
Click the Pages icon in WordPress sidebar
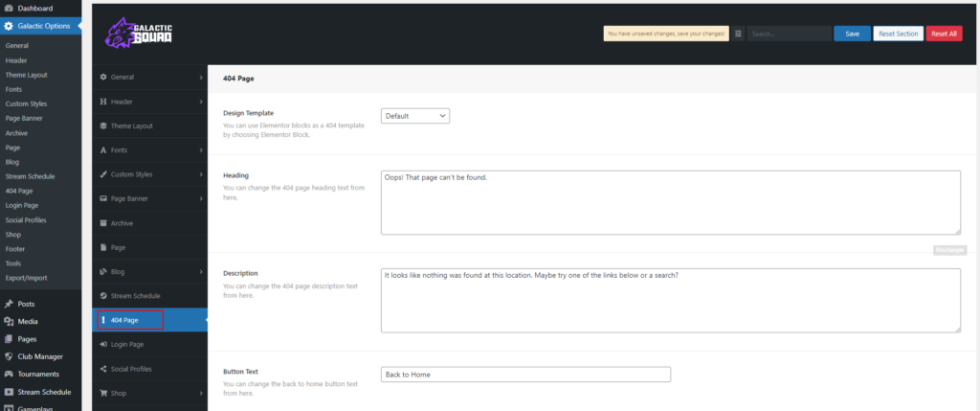9,339
